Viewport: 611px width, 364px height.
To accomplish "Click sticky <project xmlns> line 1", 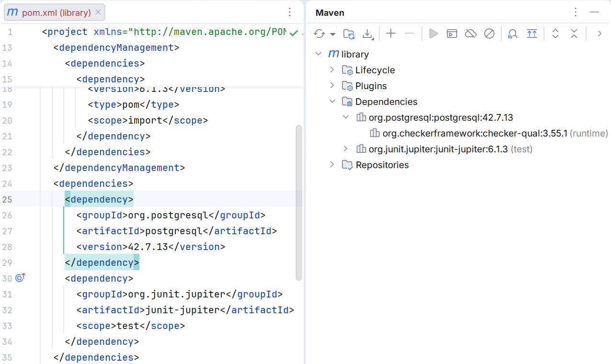I will (164, 32).
